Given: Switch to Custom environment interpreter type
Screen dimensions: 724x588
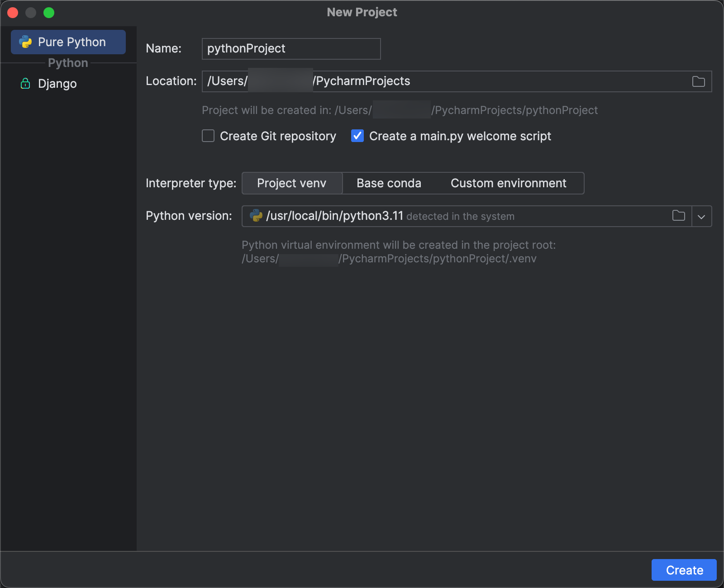Looking at the screenshot, I should 508,183.
